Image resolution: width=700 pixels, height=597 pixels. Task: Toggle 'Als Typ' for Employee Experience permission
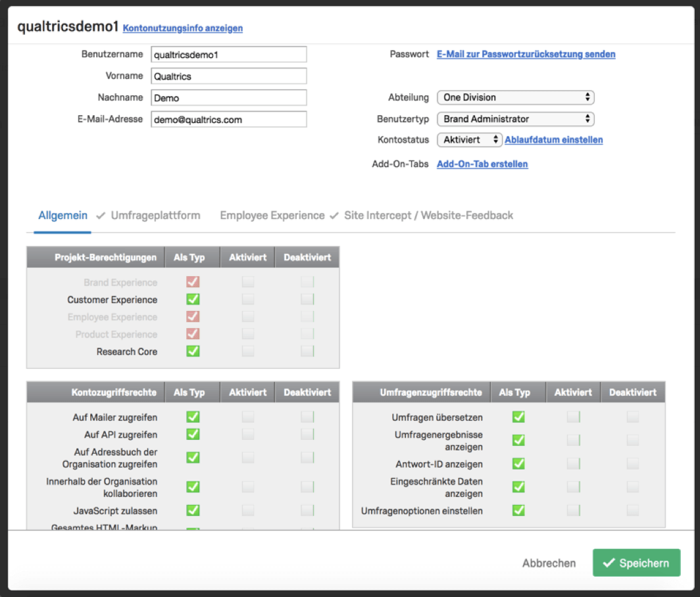[193, 317]
